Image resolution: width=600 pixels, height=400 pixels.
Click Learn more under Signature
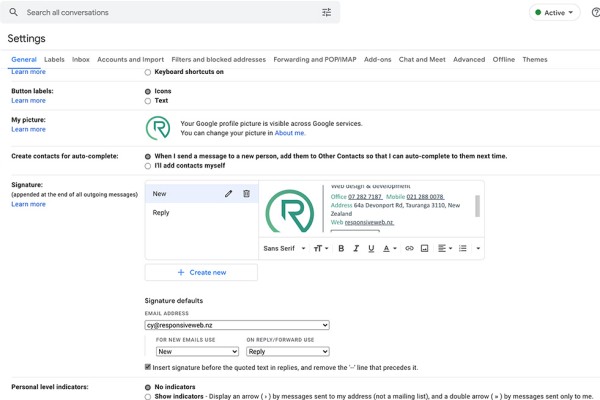click(x=28, y=204)
